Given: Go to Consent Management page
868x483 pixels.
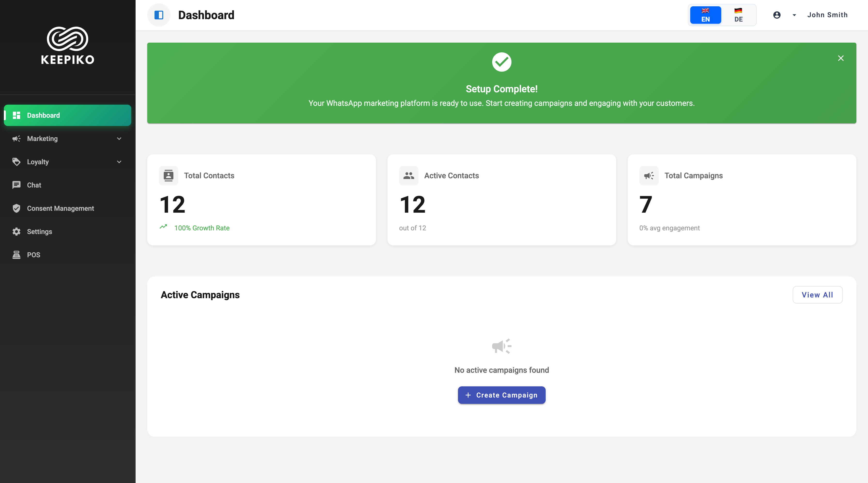Looking at the screenshot, I should [60, 208].
